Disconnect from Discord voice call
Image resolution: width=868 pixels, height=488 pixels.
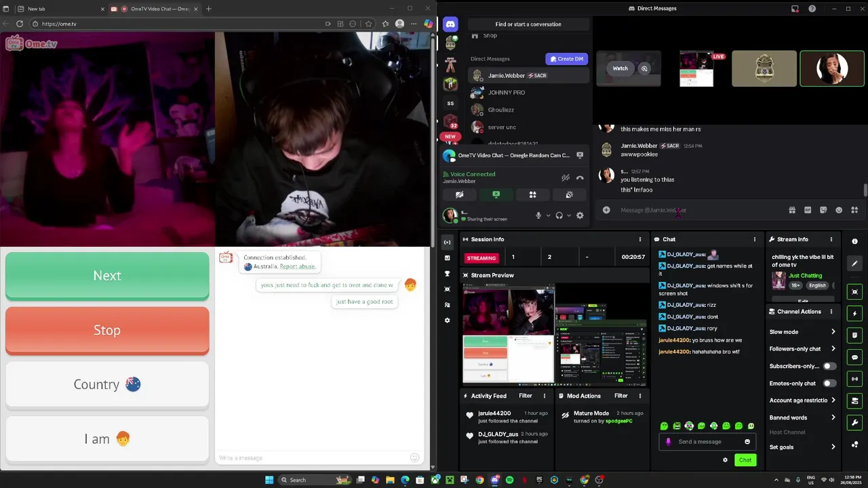point(580,178)
